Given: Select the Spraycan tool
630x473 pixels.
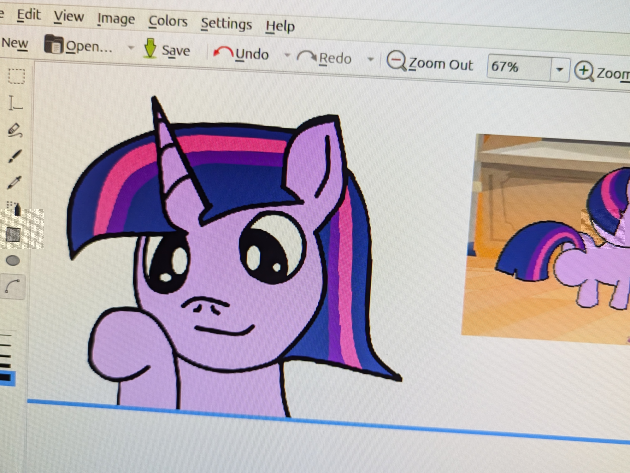Looking at the screenshot, I should [x=14, y=209].
